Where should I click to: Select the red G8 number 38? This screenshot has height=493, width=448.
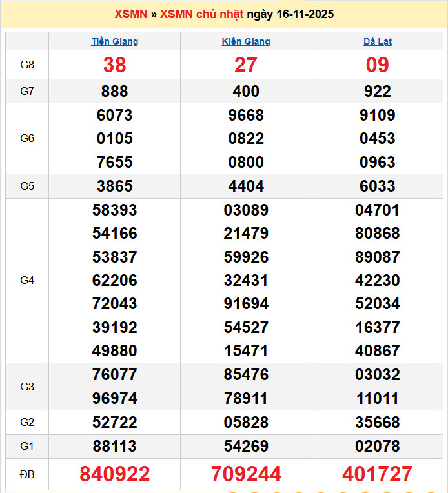[x=115, y=65]
